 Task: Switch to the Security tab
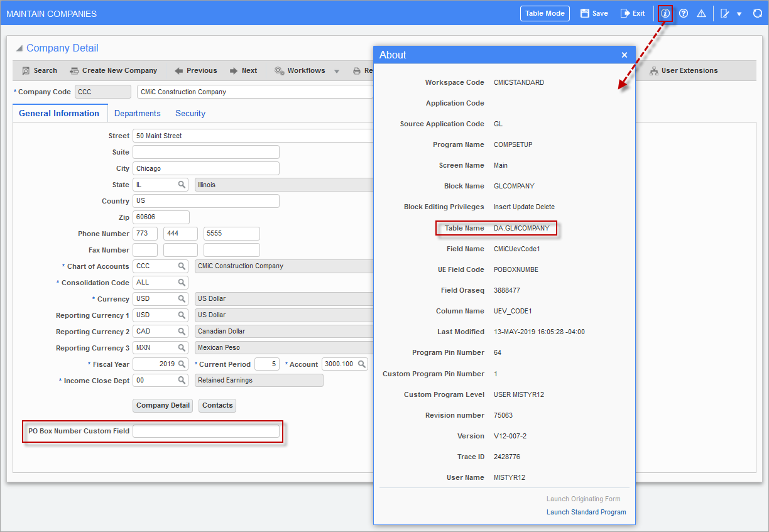[190, 113]
